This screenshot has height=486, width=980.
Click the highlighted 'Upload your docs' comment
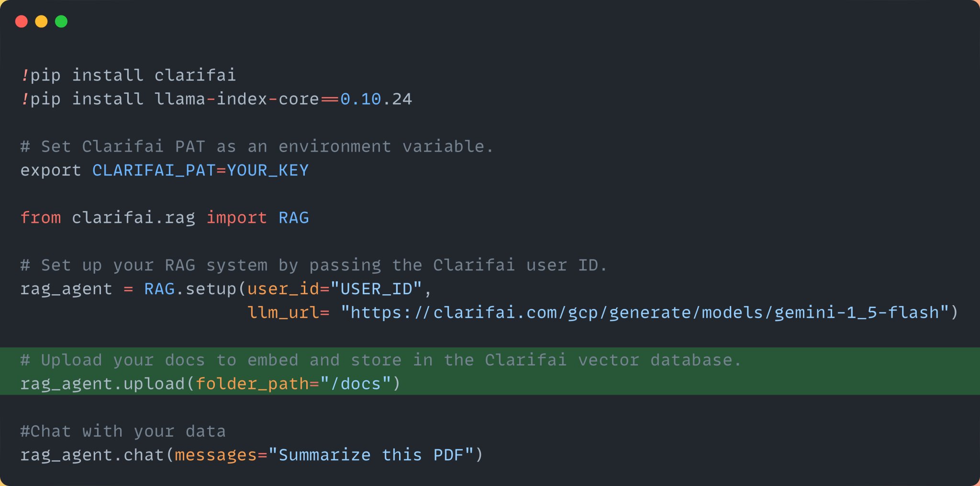point(381,360)
